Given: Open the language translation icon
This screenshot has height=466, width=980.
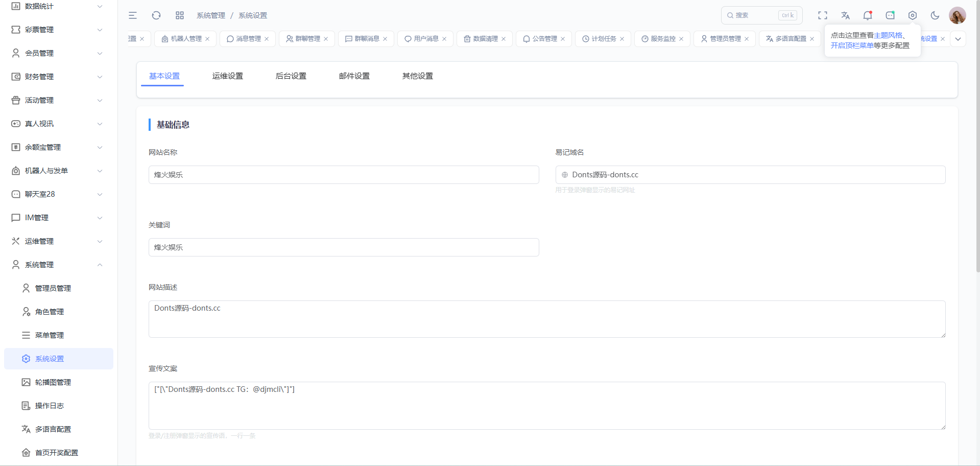Looking at the screenshot, I should point(845,15).
